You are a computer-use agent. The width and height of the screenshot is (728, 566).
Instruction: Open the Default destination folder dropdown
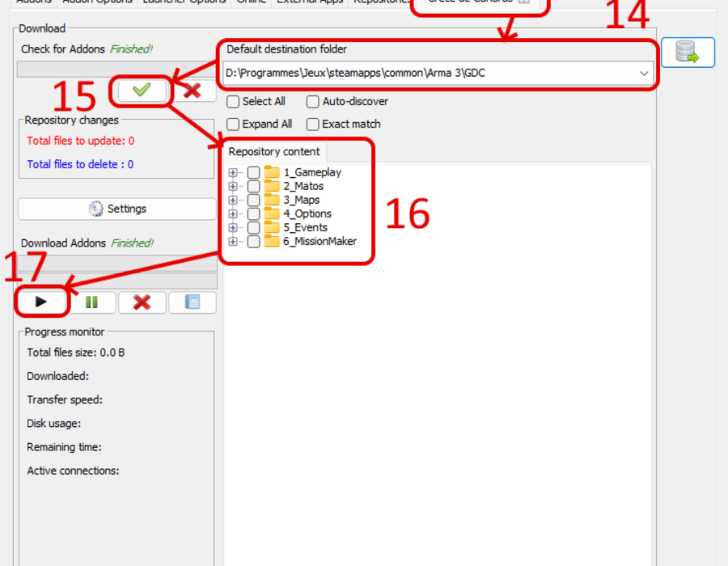point(644,74)
